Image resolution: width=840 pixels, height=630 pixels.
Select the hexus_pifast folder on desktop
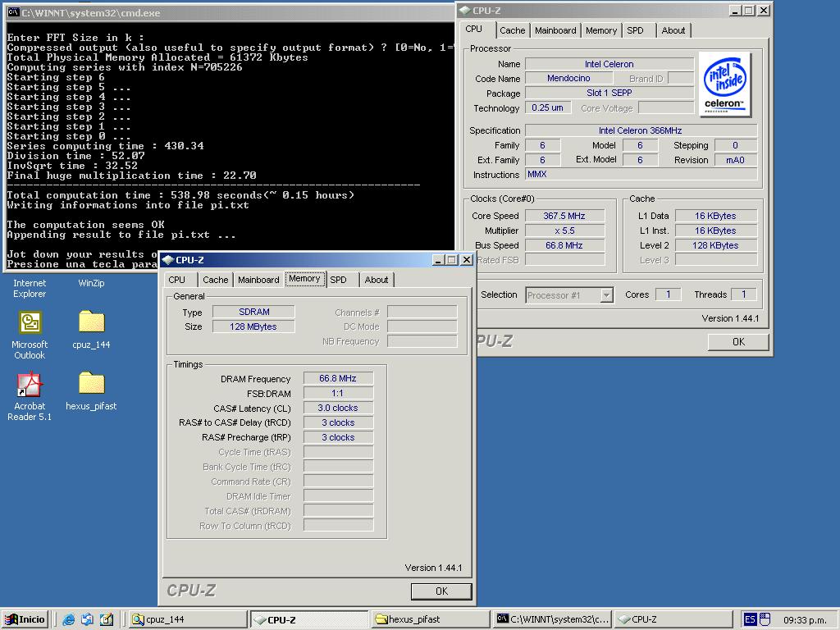point(92,391)
